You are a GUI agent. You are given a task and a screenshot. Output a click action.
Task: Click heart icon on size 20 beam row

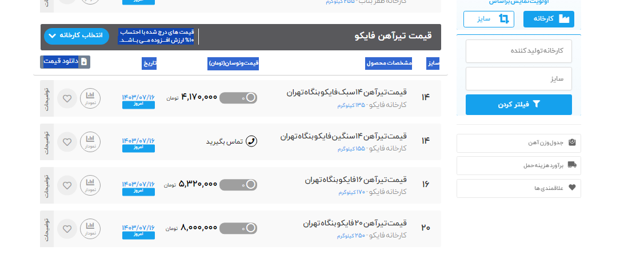point(67,229)
